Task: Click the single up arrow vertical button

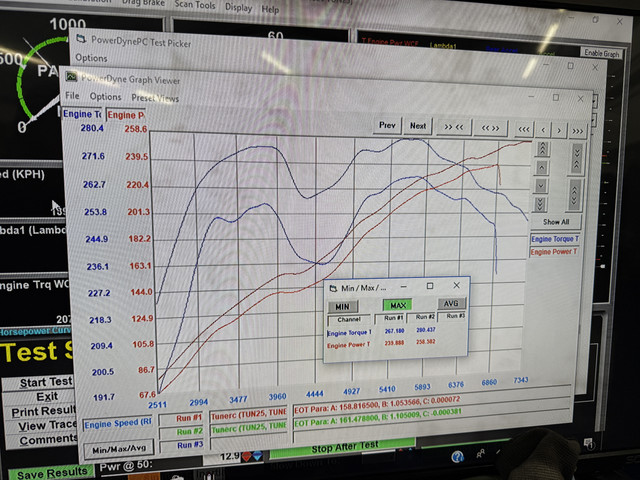Action: coord(542,168)
